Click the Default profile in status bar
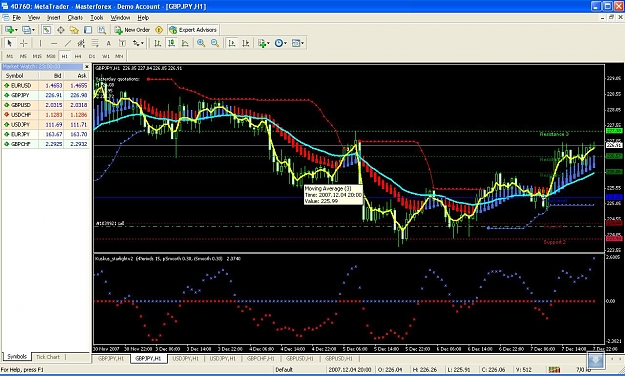This screenshot has width=625, height=376. tap(284, 370)
